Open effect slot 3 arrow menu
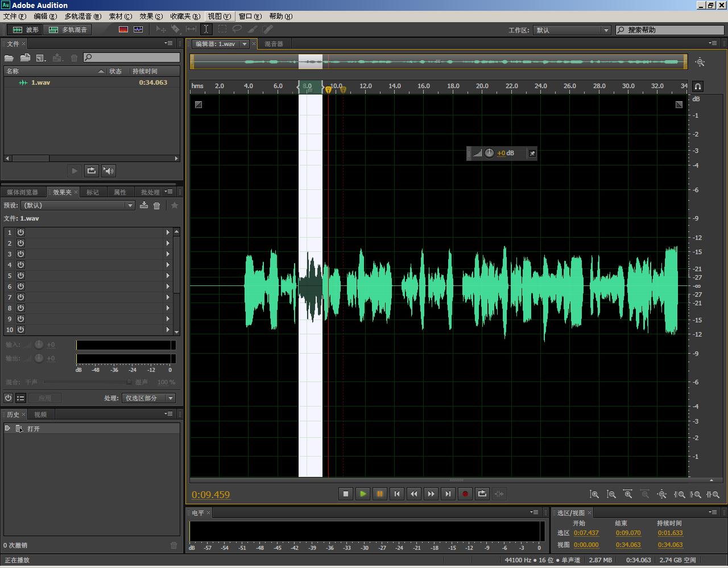Viewport: 728px width, 568px height. click(168, 254)
